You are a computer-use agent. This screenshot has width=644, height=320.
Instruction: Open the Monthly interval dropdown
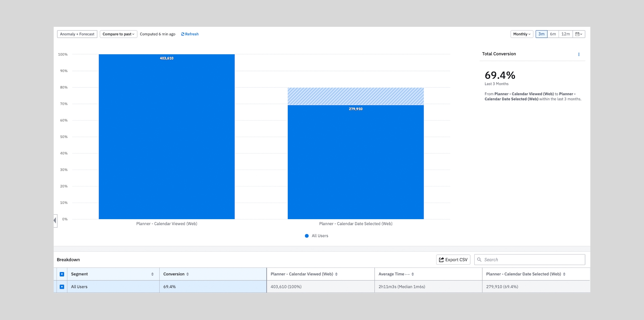pyautogui.click(x=522, y=34)
